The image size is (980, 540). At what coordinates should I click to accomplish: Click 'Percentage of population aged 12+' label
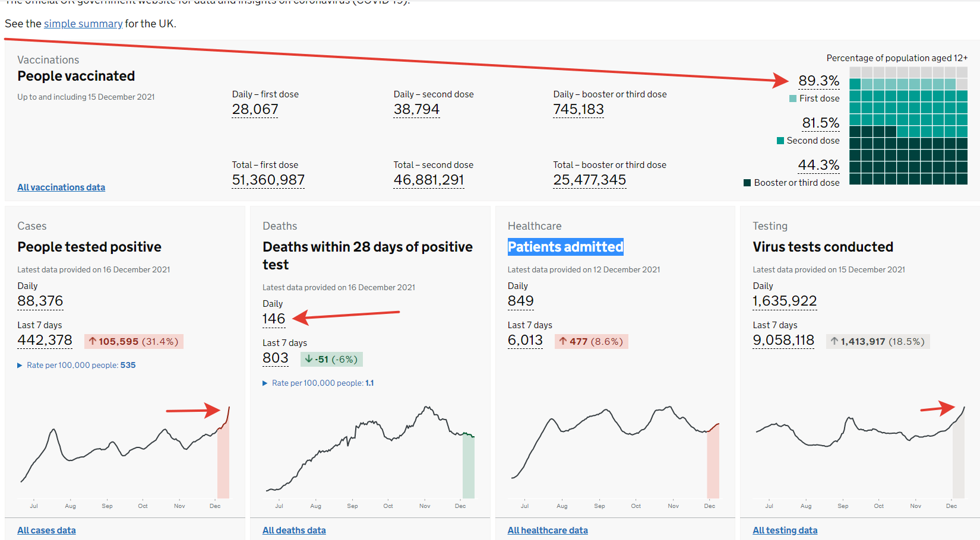897,58
